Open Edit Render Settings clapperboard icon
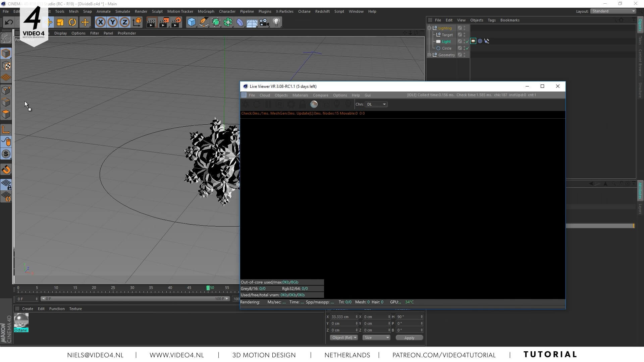This screenshot has height=362, width=644. [x=176, y=22]
